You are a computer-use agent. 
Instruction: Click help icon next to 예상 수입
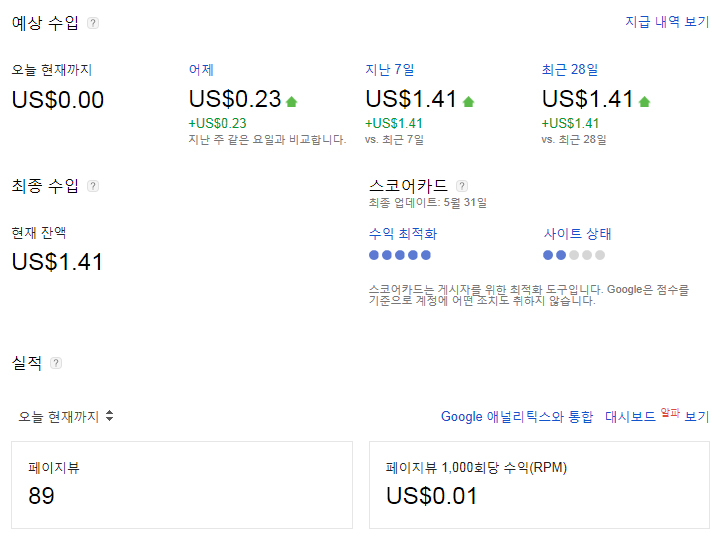click(x=93, y=23)
